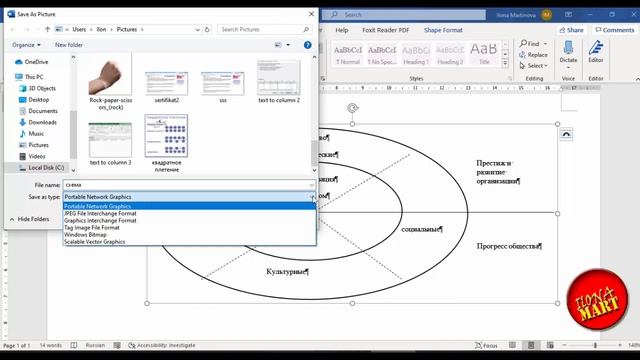640x360 pixels.
Task: Open the Pictures folder in the sidebar
Action: [x=34, y=145]
